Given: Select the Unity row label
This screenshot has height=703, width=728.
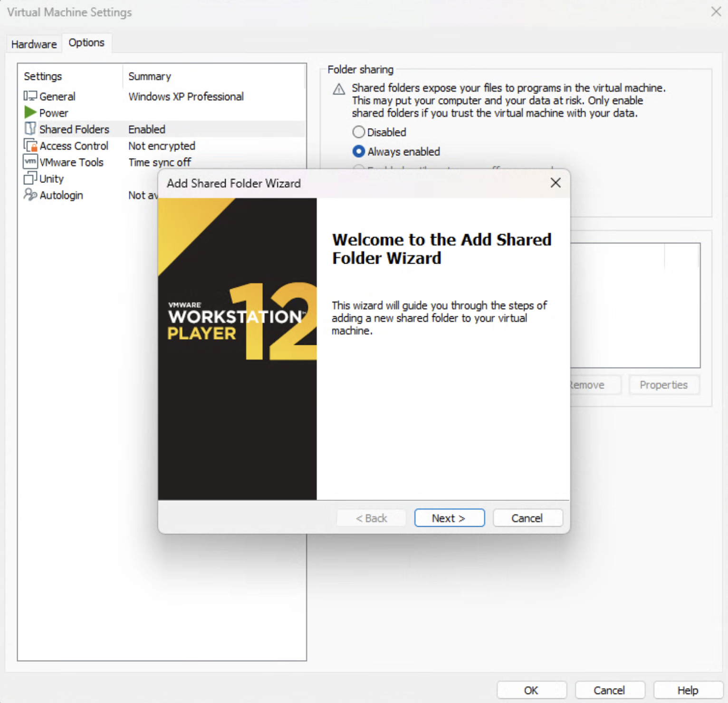Looking at the screenshot, I should (51, 179).
